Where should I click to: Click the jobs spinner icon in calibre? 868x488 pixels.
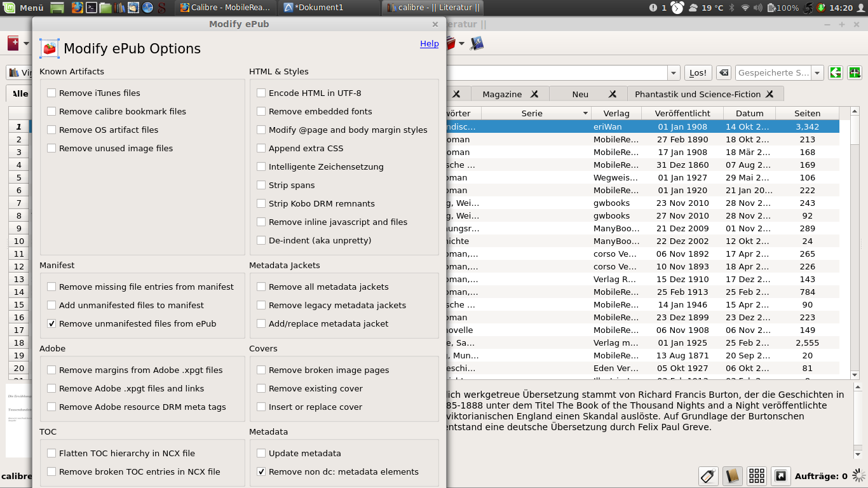[859, 475]
